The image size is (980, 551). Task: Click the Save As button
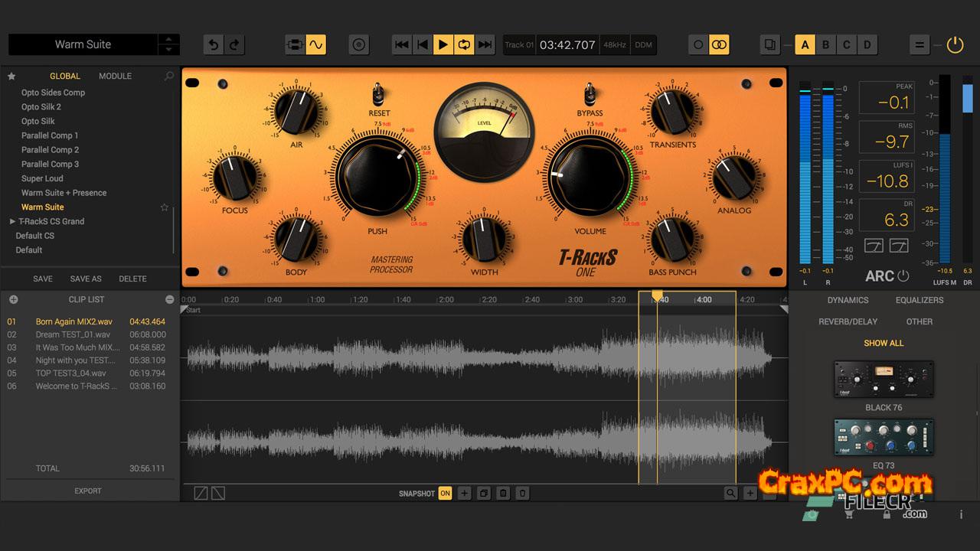[86, 279]
